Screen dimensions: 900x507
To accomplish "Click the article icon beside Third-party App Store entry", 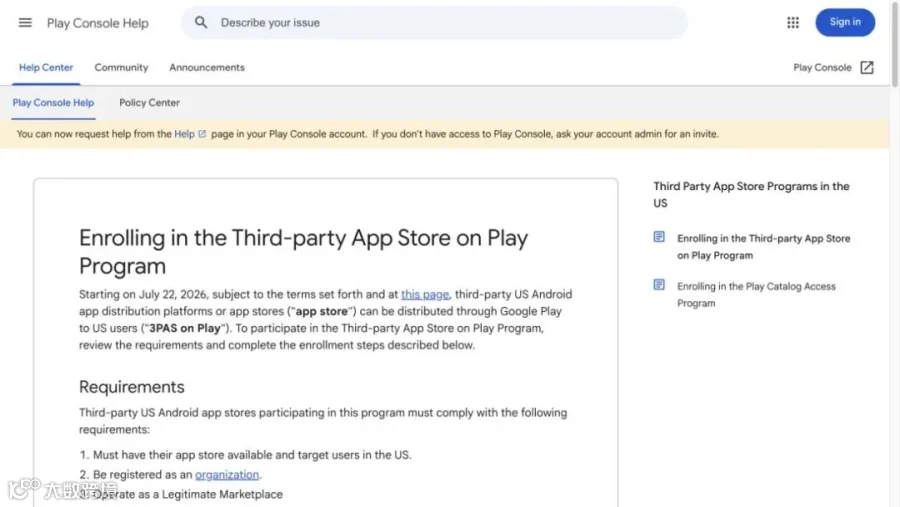I will coord(659,237).
